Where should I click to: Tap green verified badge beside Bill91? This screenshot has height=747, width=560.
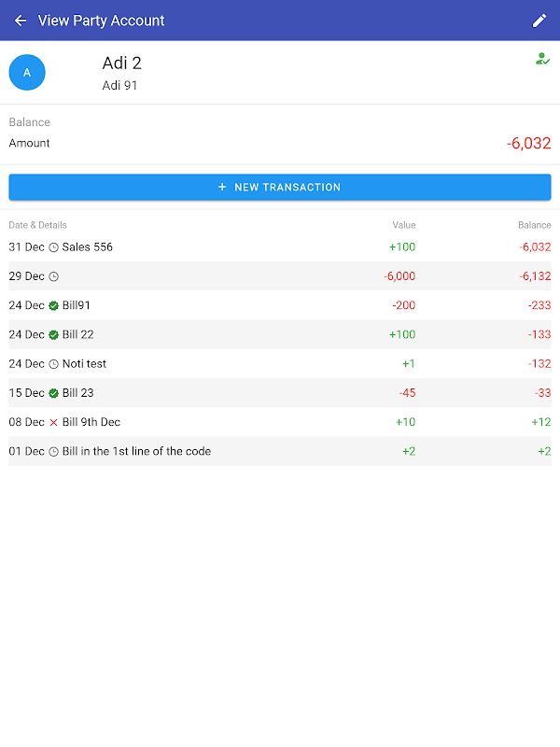pos(54,306)
